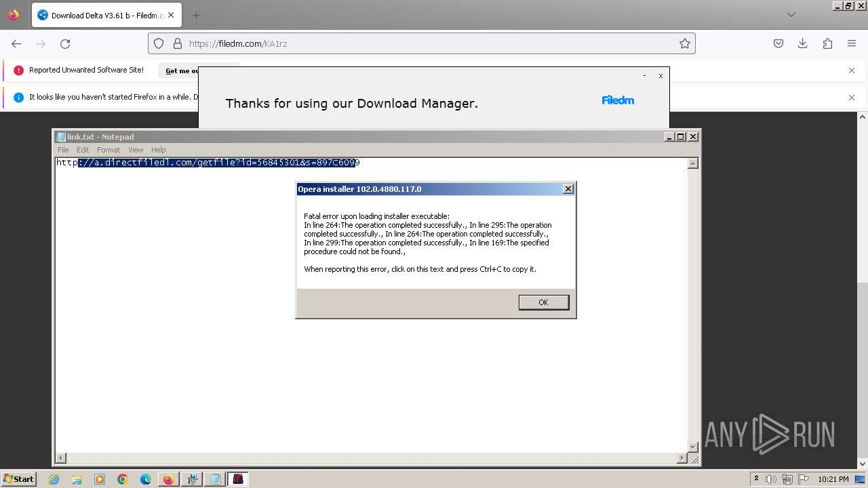
Task: Open the Windows Start menu
Action: [x=18, y=479]
